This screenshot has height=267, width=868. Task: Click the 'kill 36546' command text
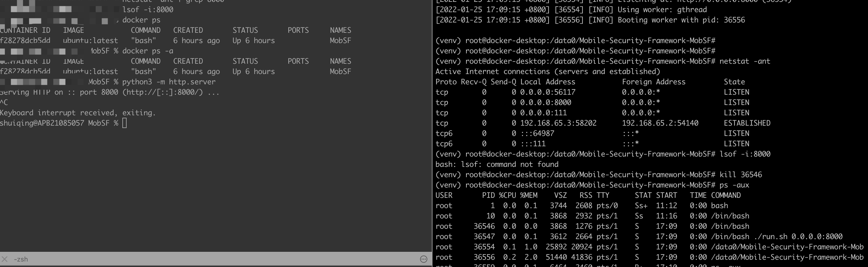pos(740,174)
